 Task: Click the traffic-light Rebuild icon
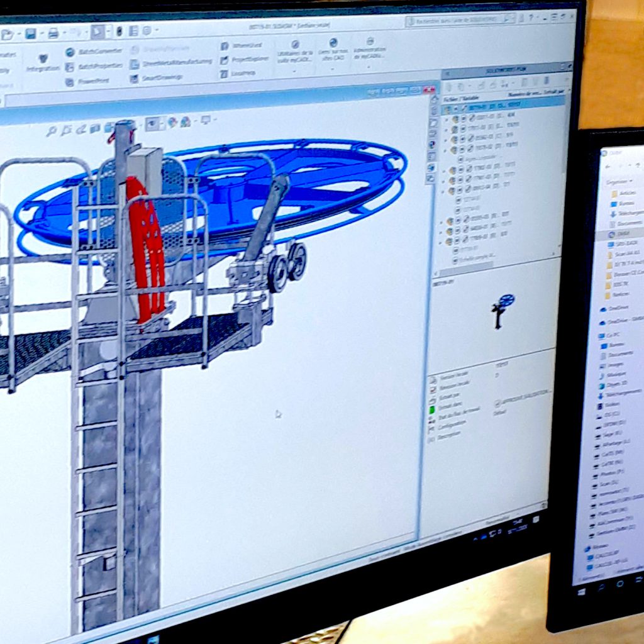(x=119, y=31)
